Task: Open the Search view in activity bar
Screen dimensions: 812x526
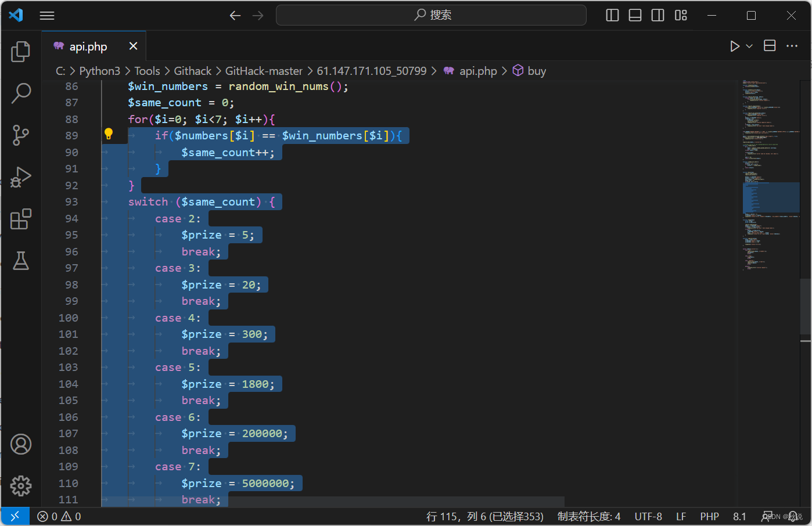Action: click(x=21, y=93)
